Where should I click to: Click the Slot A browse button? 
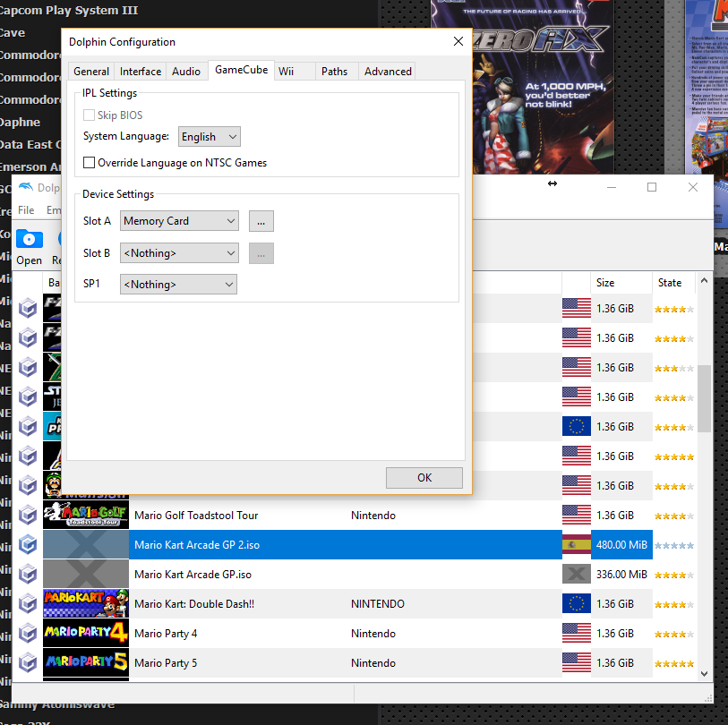click(x=261, y=221)
